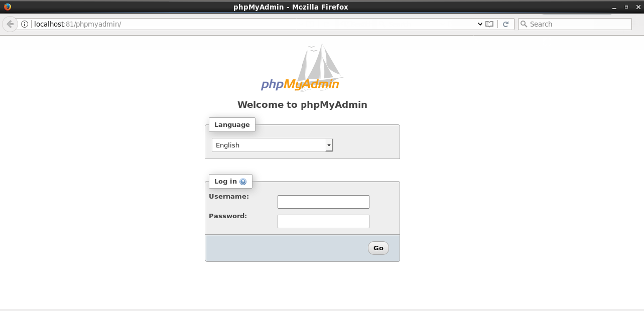Close the Firefox window

coord(637,7)
